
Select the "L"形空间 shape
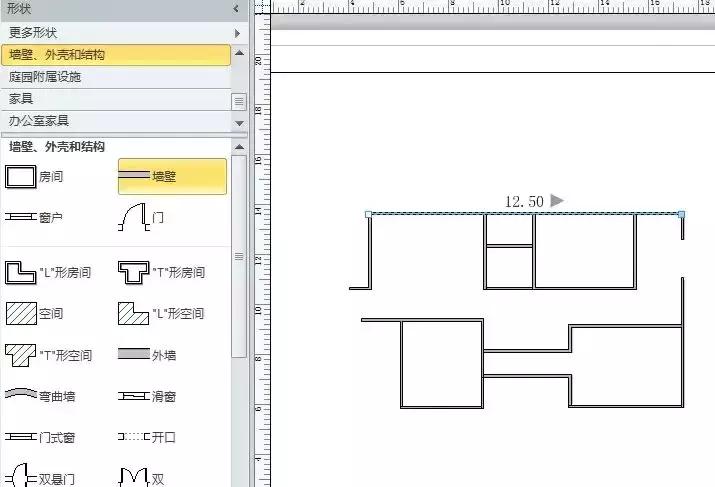[x=161, y=314]
